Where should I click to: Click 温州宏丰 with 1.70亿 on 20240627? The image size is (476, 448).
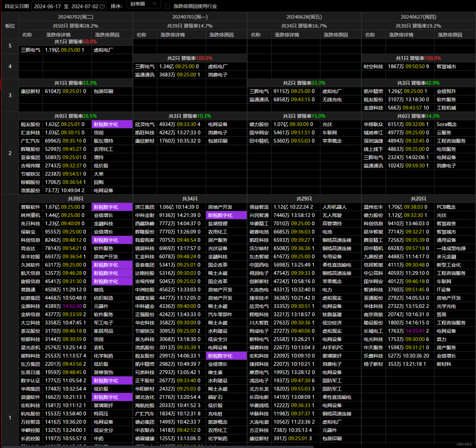[373, 207]
